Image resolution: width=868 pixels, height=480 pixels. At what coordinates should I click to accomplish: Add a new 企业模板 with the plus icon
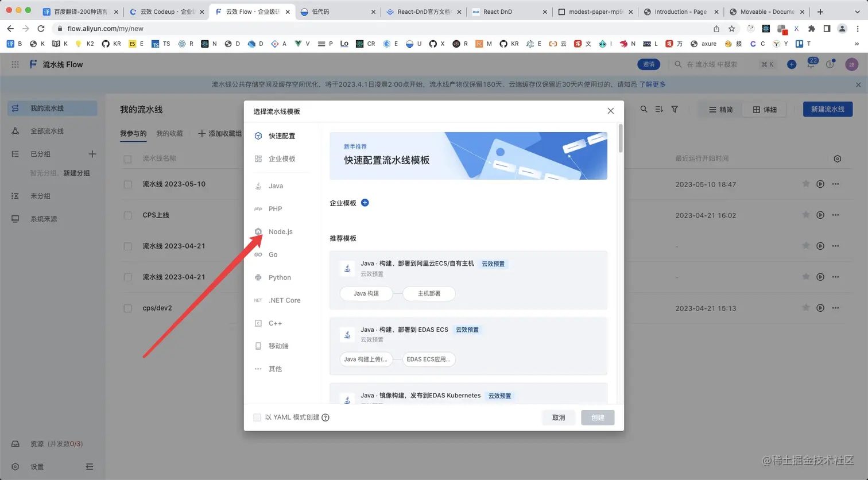(x=365, y=203)
